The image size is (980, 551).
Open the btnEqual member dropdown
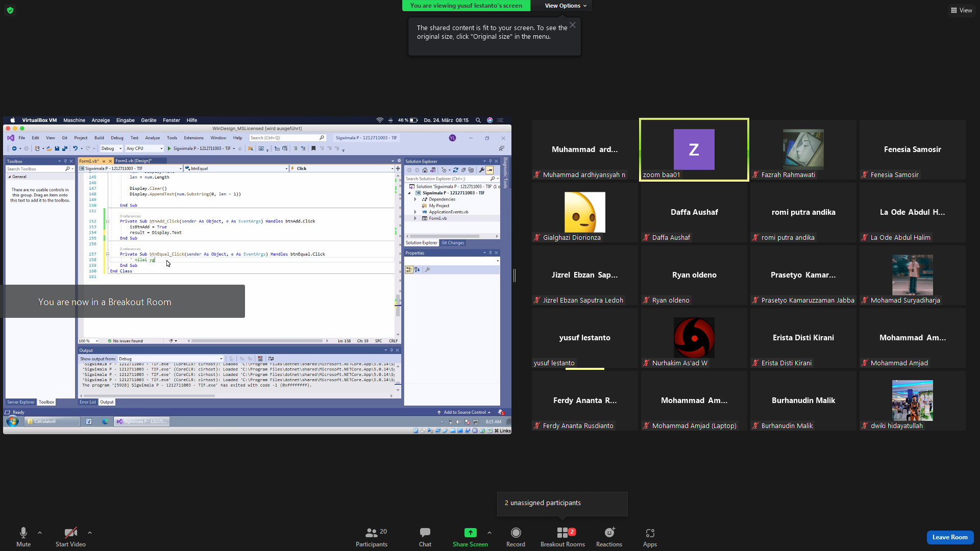236,168
